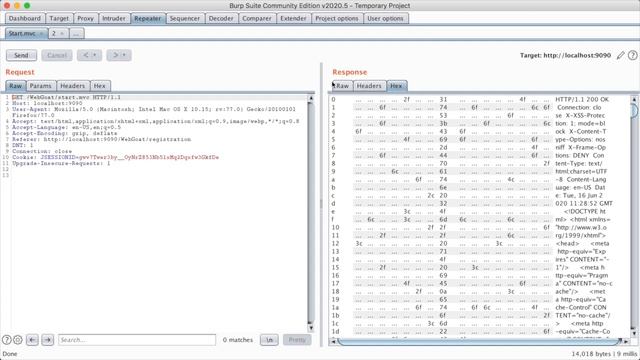Open the Proxy tab
640x360 pixels.
click(x=85, y=18)
